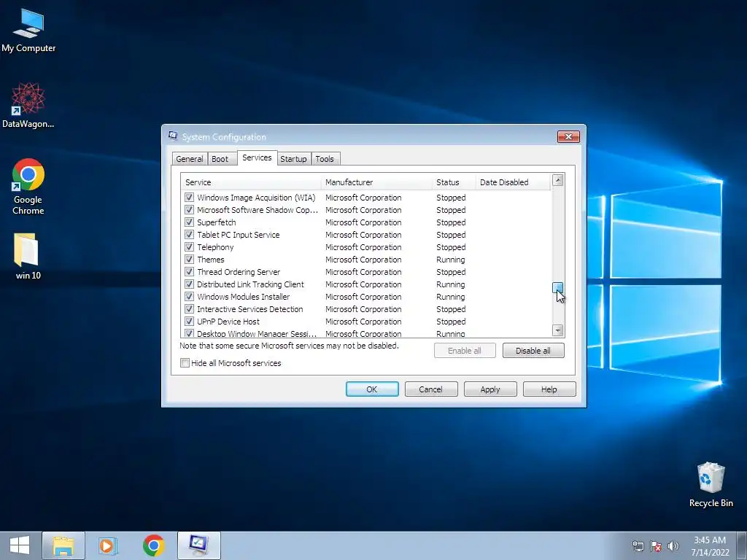Launch media player from the taskbar
The height and width of the screenshot is (560, 747).
108,545
